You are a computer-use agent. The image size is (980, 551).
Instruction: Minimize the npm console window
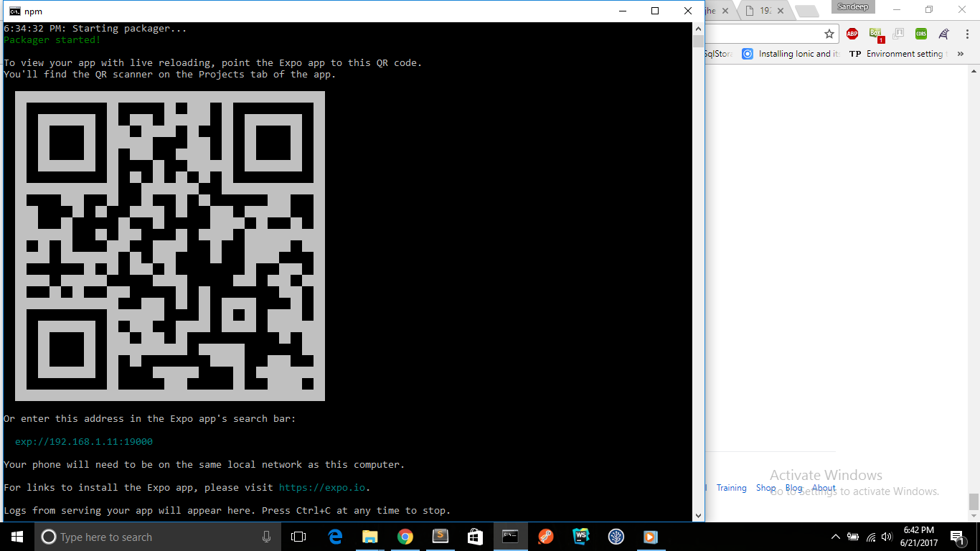623,11
